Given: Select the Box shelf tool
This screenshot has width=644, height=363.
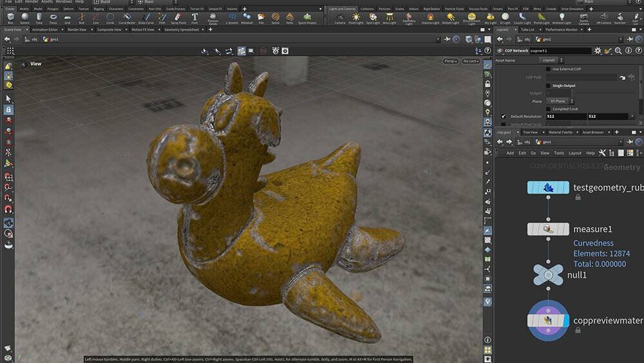Looking at the screenshot, I should [x=11, y=18].
